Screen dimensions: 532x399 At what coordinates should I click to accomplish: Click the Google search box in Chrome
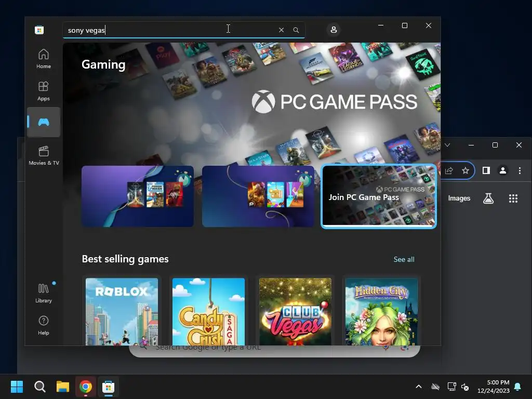click(274, 351)
